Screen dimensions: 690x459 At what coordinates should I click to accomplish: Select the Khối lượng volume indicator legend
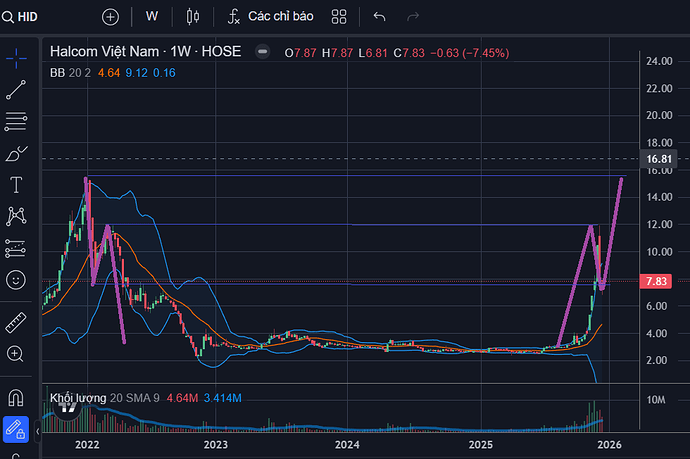coord(105,398)
